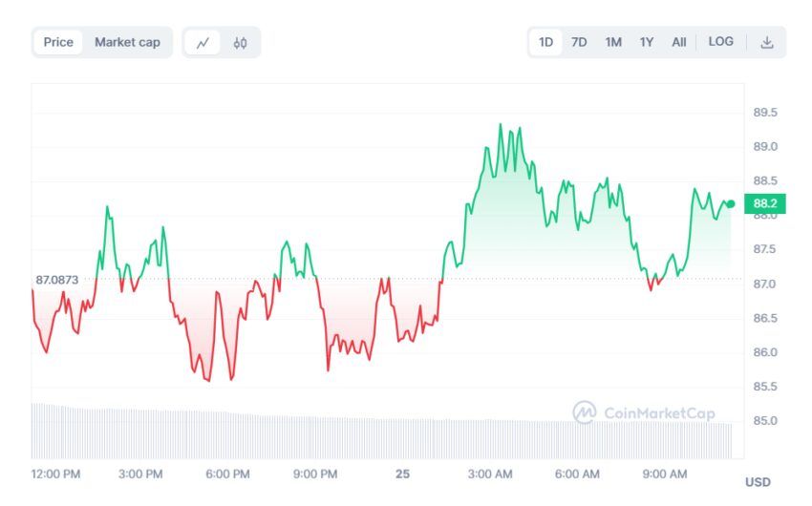Click the 89.5 price axis label
Viewport: 812px width, 506px height.
click(765, 113)
